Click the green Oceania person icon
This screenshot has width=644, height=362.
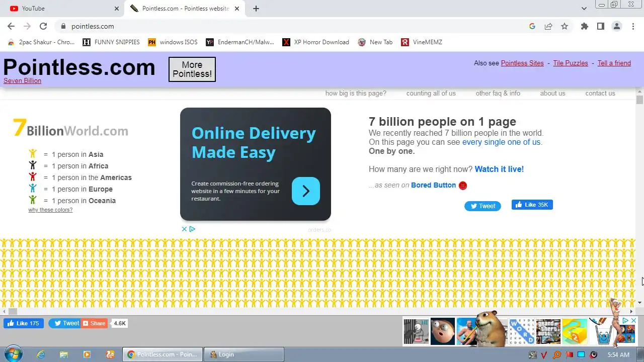point(33,200)
